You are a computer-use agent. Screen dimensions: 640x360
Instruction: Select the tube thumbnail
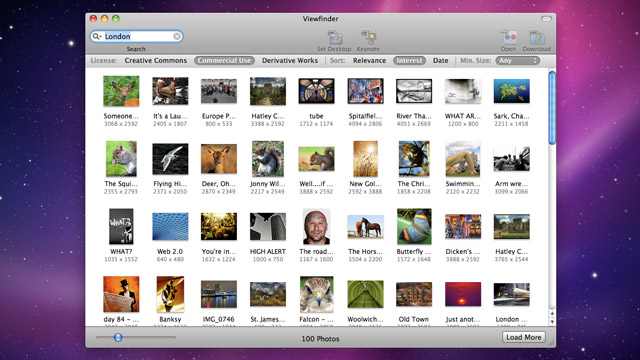[x=316, y=91]
